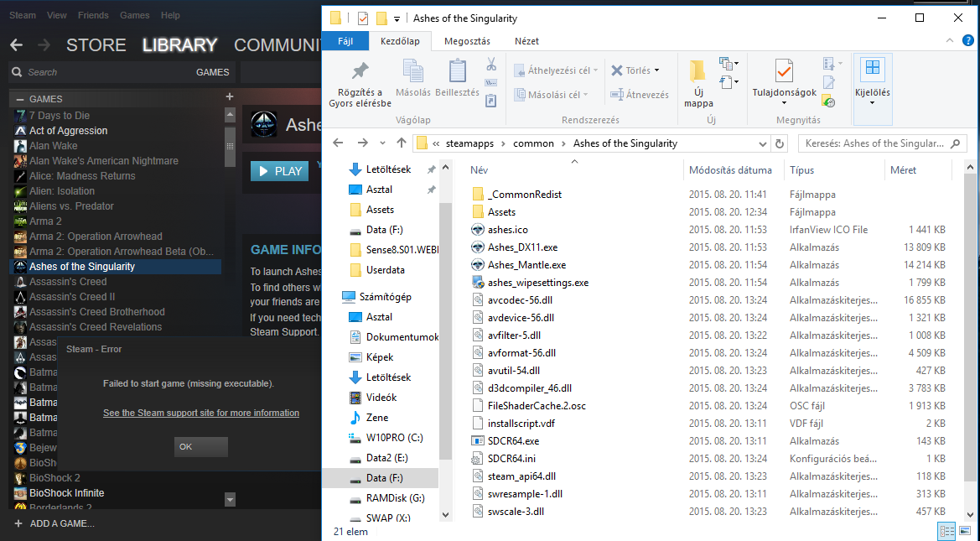Open the Fájl ribbon tab
The height and width of the screenshot is (541, 980).
click(345, 41)
